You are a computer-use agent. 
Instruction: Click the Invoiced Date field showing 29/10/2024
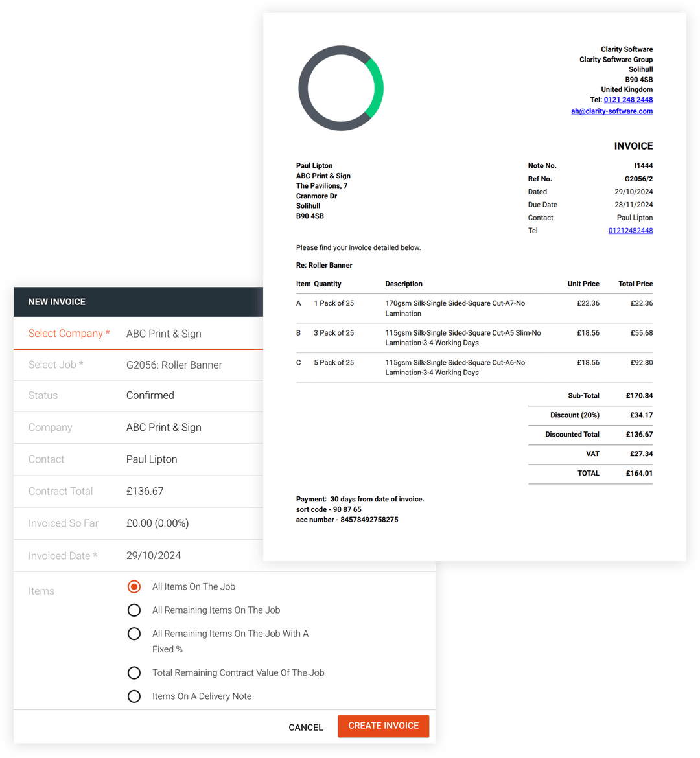pos(156,555)
